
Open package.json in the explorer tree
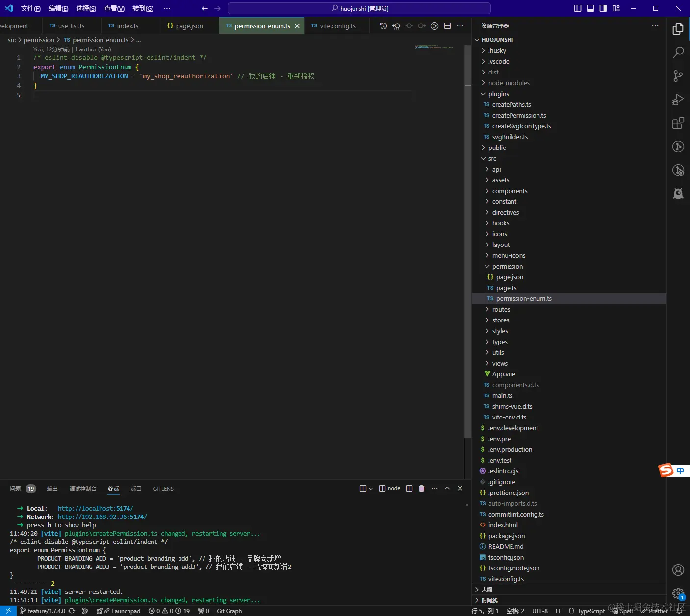point(569,536)
